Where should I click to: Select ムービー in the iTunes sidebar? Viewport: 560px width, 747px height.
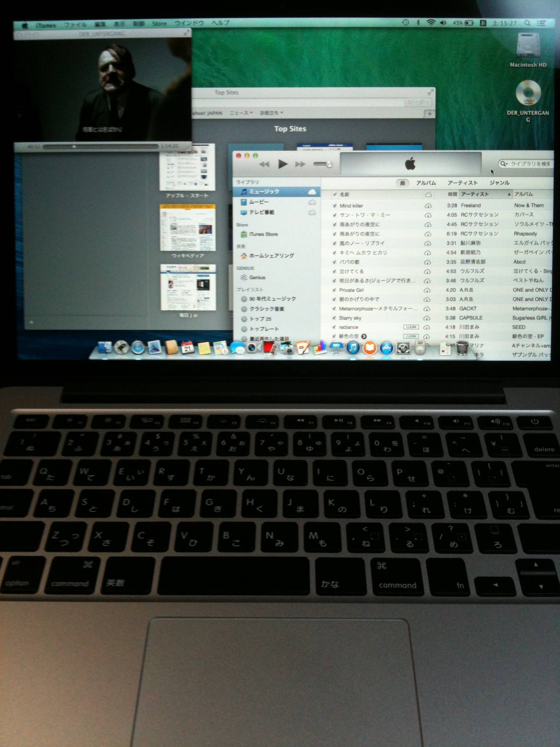(276, 202)
